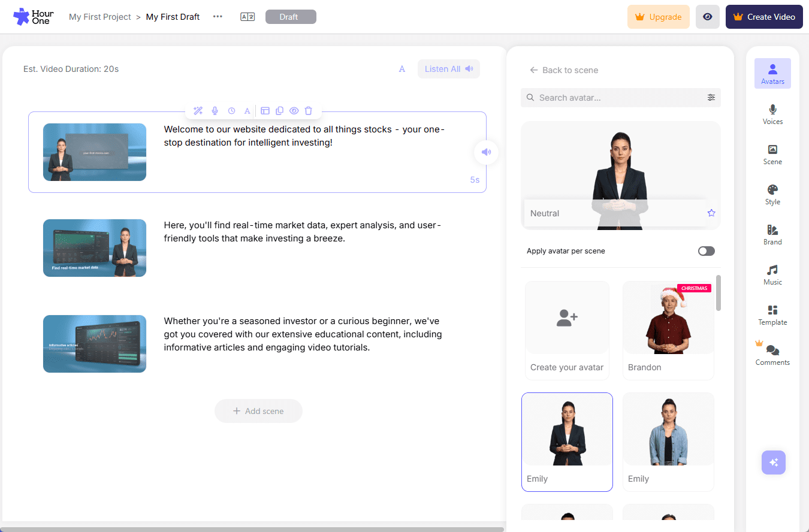Click the avatar list vertical scrollbar
Image resolution: width=809 pixels, height=532 pixels.
[x=719, y=292]
